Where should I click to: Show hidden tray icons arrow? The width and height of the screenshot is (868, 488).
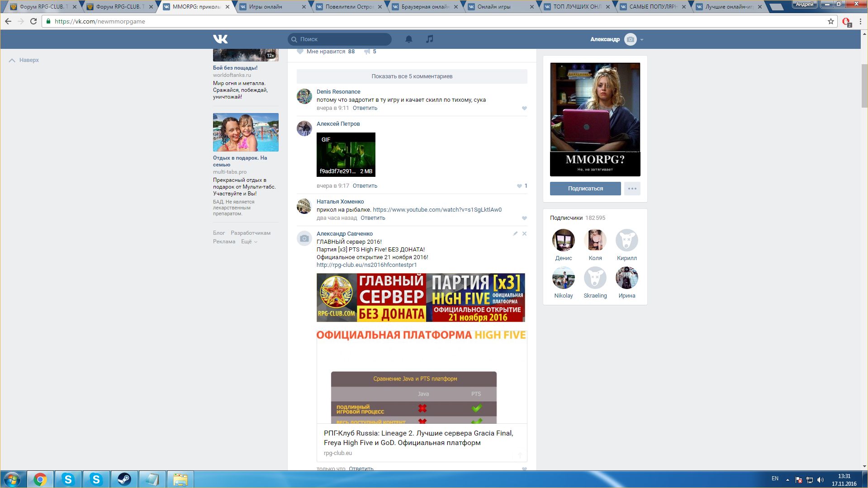pos(787,480)
